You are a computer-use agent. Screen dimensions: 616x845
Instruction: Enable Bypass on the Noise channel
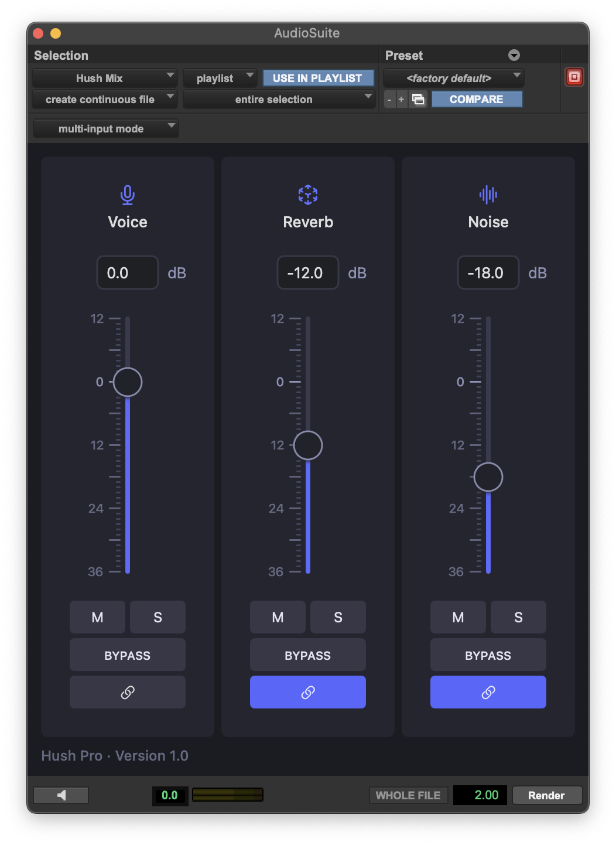488,655
